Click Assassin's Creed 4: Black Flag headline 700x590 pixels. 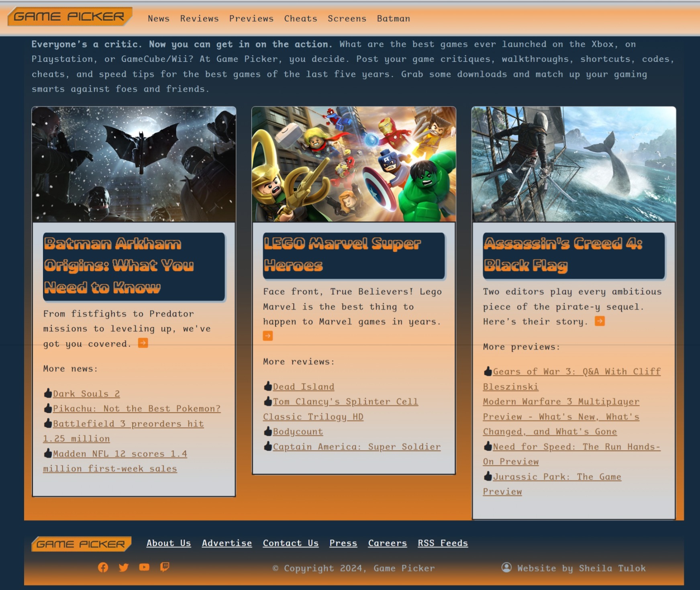coord(573,255)
